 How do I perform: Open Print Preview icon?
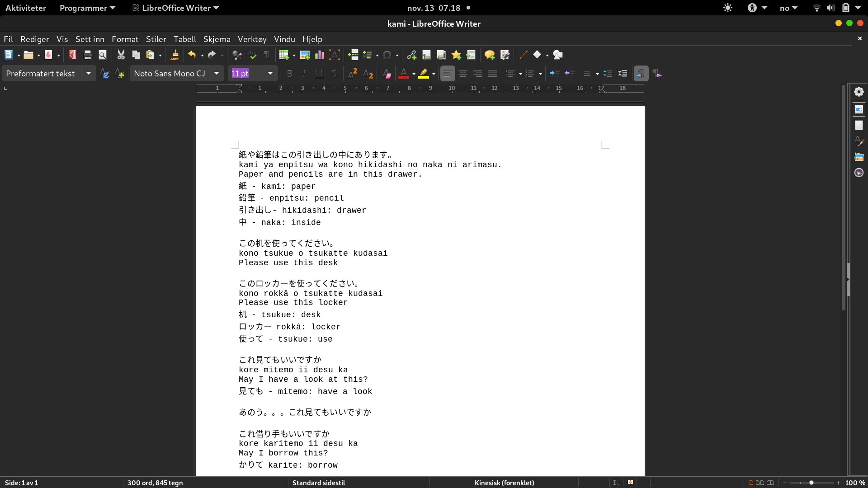(x=103, y=55)
